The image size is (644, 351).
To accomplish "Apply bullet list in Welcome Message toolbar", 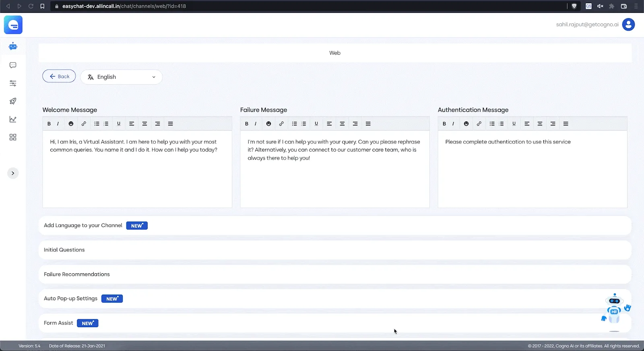I will coord(97,124).
